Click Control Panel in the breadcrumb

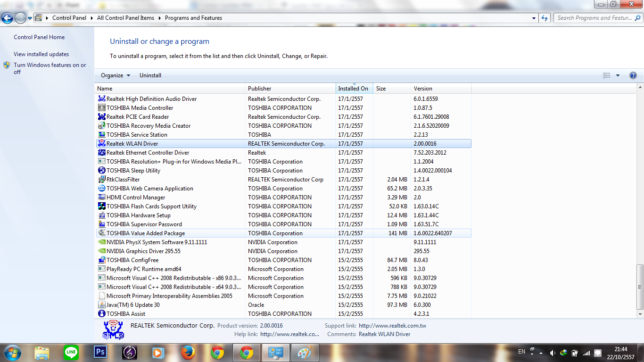[x=69, y=18]
